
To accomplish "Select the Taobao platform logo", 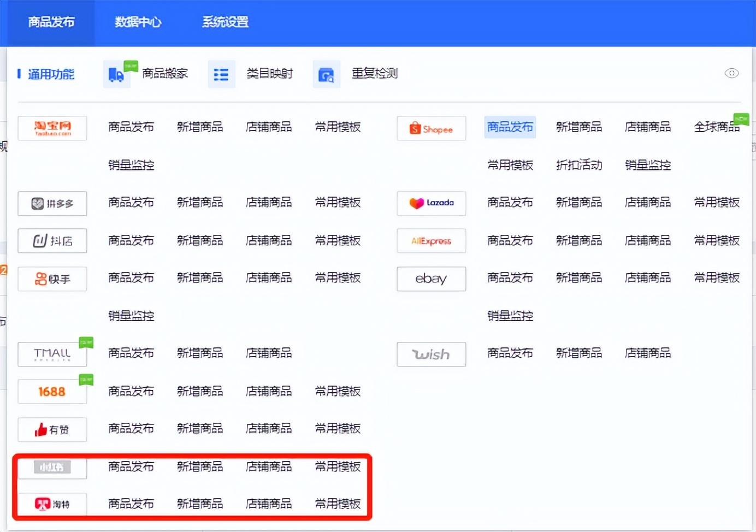I will click(x=52, y=128).
